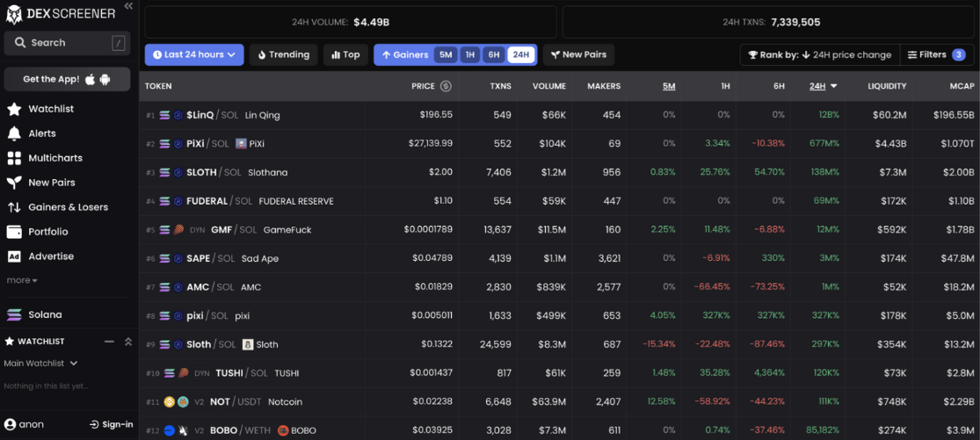Click Sign-in link

pos(112,424)
